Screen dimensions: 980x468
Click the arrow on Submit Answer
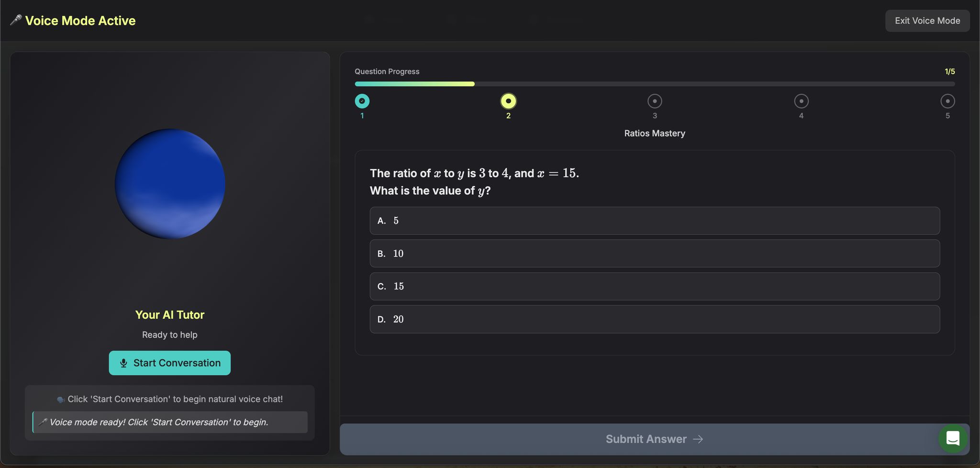pyautogui.click(x=698, y=439)
